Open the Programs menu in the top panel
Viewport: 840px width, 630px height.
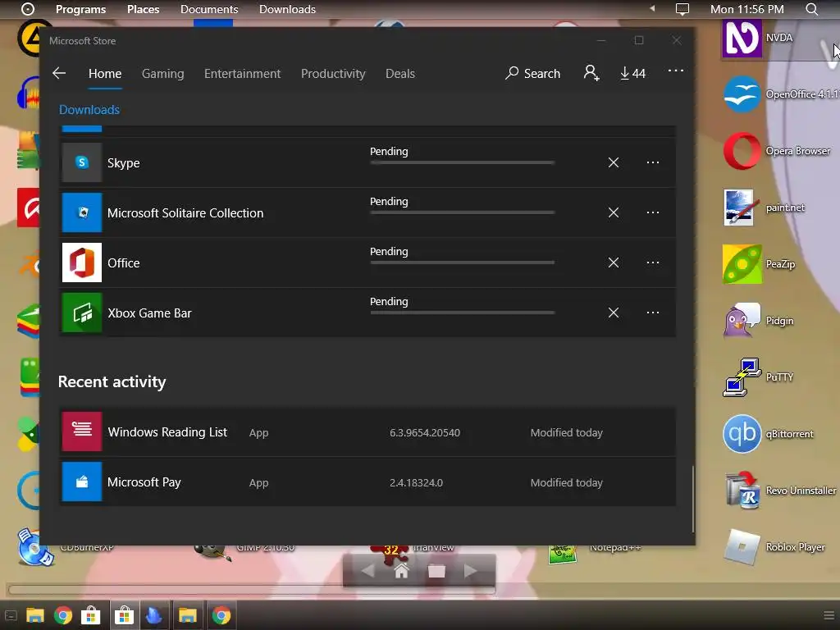pos(81,9)
